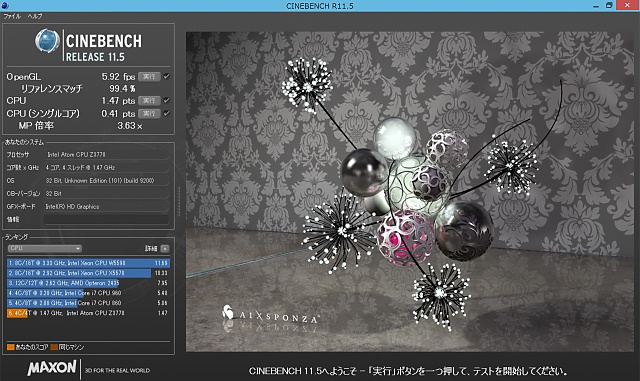Toggle the CPU test checkbox
Viewport: 640px width, 381px height.
(167, 100)
